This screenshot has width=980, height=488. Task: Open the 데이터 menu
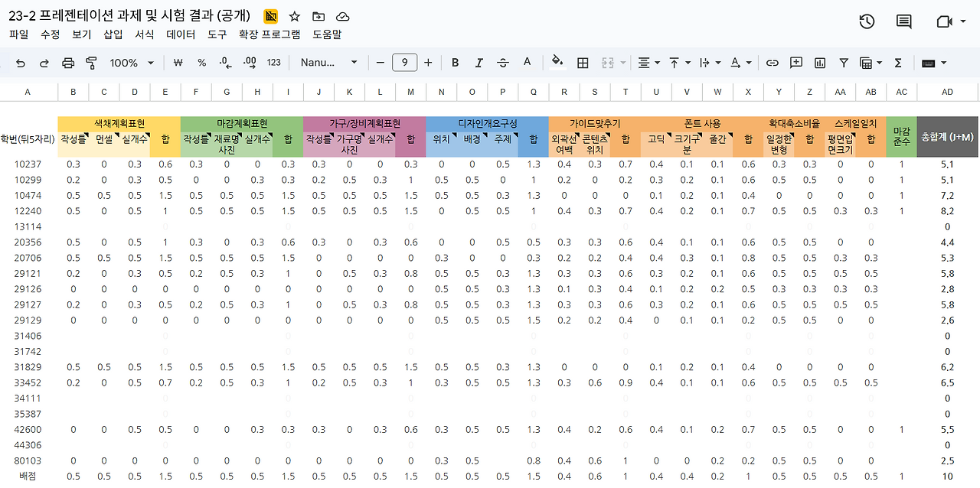coord(181,34)
